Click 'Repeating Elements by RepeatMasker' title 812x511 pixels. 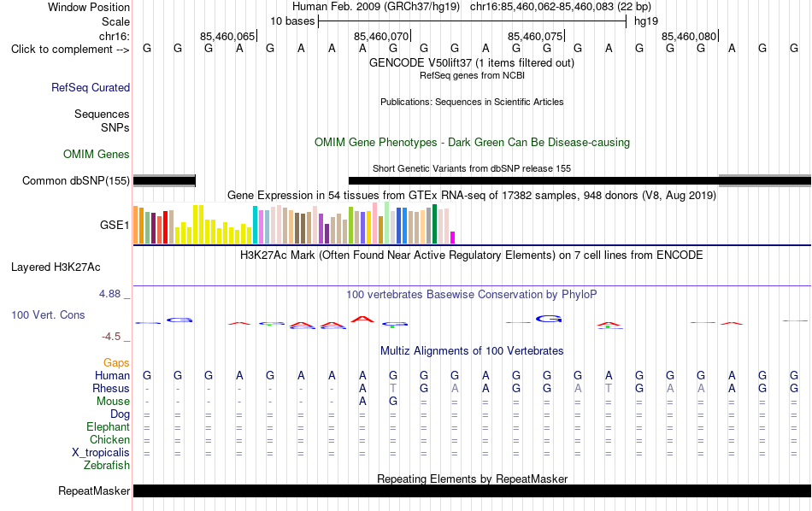coord(473,479)
